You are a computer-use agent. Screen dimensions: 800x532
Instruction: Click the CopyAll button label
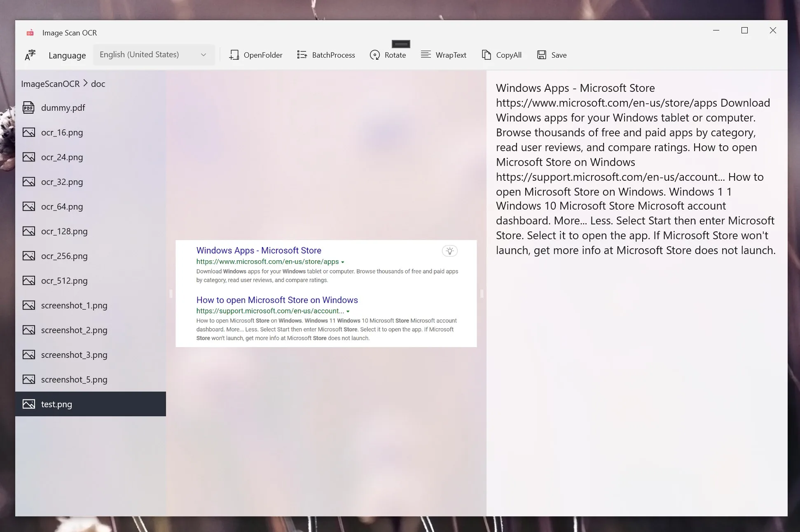pyautogui.click(x=509, y=55)
